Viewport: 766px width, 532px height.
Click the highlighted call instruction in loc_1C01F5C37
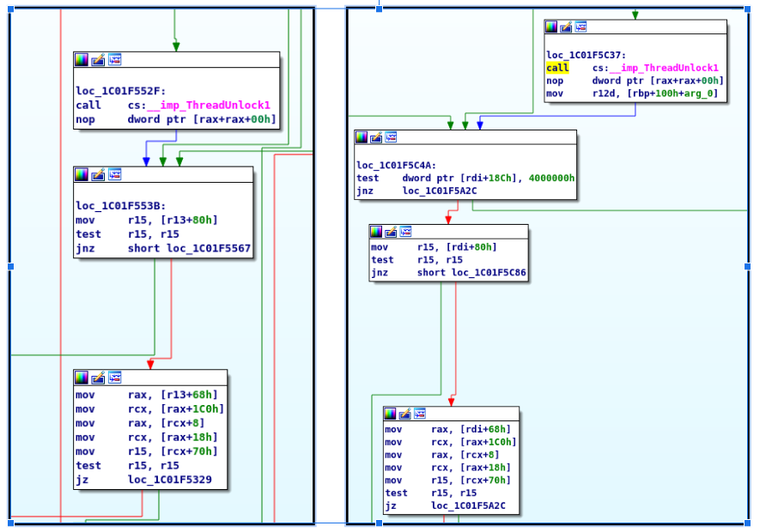click(557, 68)
